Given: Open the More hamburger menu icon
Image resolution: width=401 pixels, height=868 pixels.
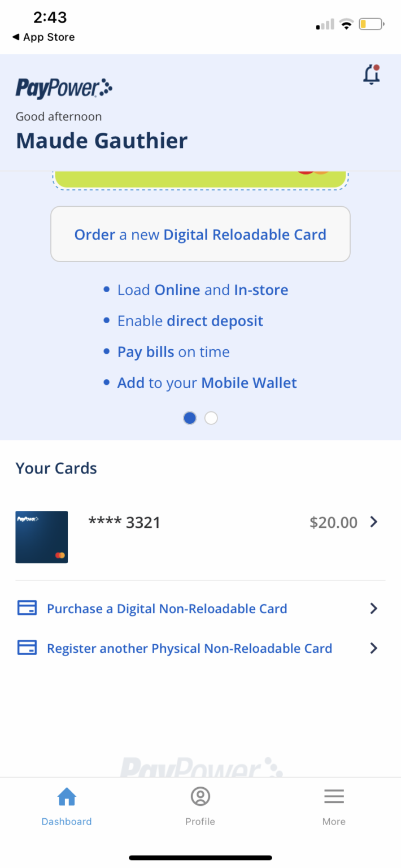Looking at the screenshot, I should tap(334, 796).
